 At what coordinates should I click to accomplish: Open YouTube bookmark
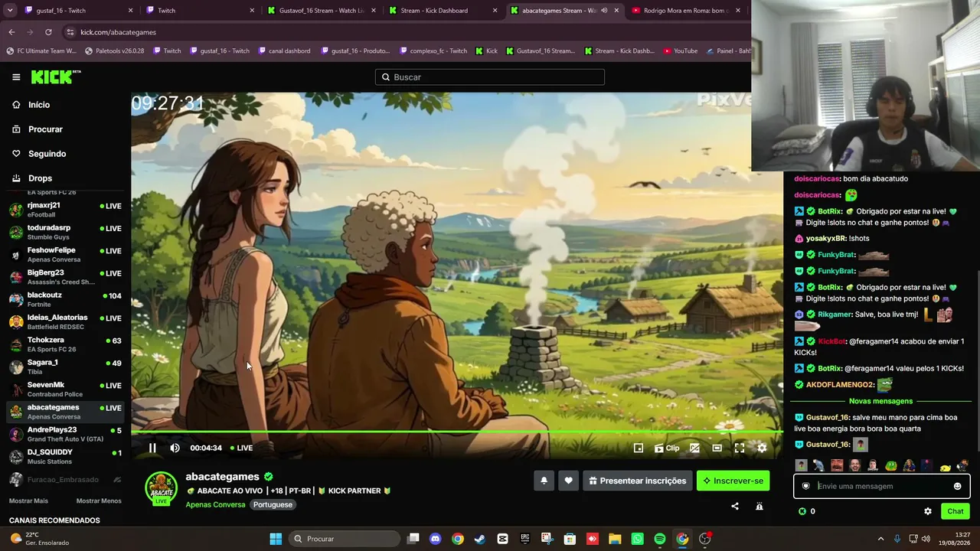coord(681,51)
